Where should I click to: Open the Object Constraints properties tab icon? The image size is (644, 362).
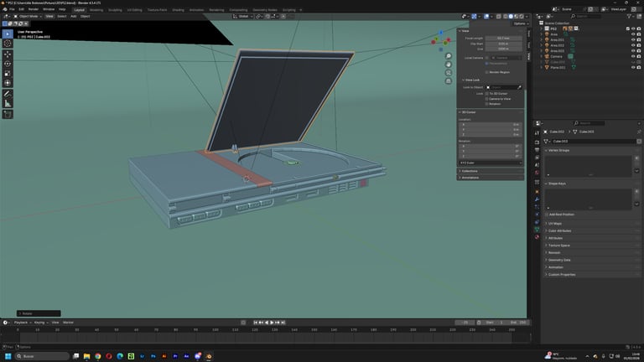(537, 222)
